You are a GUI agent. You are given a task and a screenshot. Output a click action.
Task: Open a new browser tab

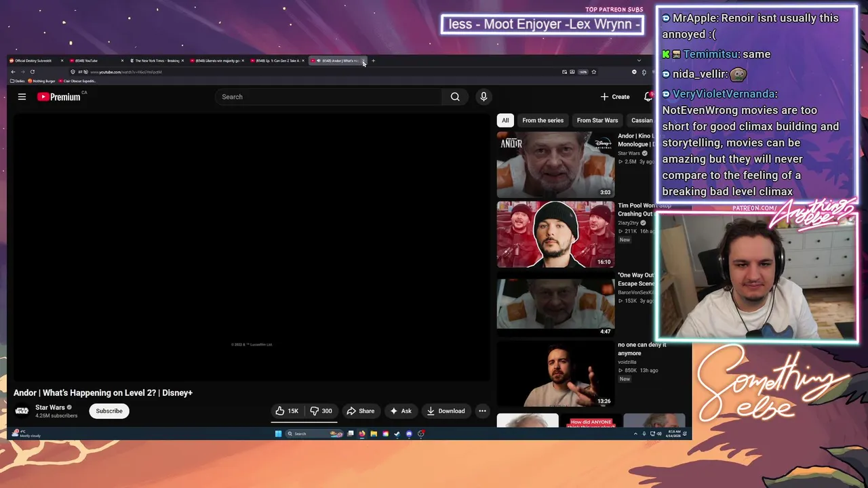pyautogui.click(x=373, y=61)
